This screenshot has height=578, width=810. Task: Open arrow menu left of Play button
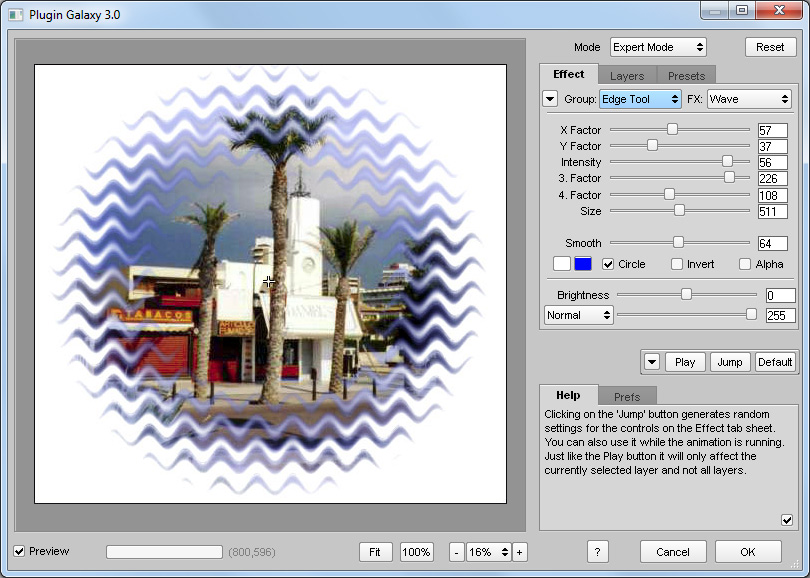point(652,362)
